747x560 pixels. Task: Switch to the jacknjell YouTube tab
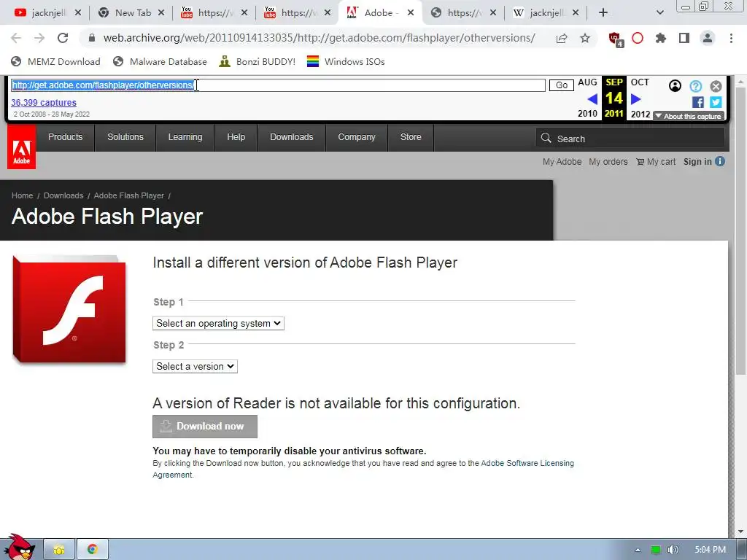[47, 13]
